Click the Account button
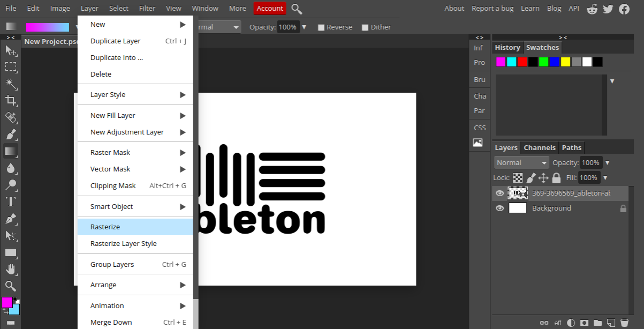Image resolution: width=644 pixels, height=329 pixels. [270, 8]
